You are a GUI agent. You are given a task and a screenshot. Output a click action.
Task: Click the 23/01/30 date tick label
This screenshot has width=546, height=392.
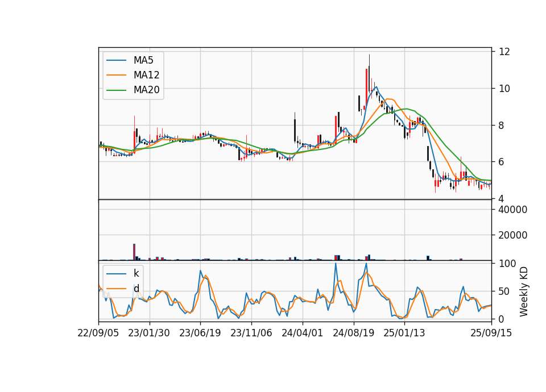pyautogui.click(x=149, y=333)
